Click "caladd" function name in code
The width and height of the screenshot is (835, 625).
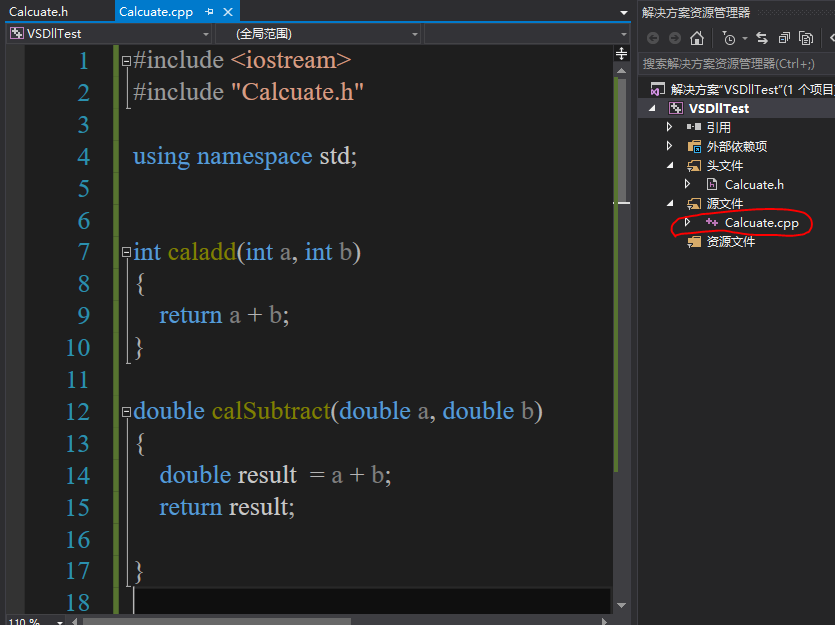(x=202, y=252)
